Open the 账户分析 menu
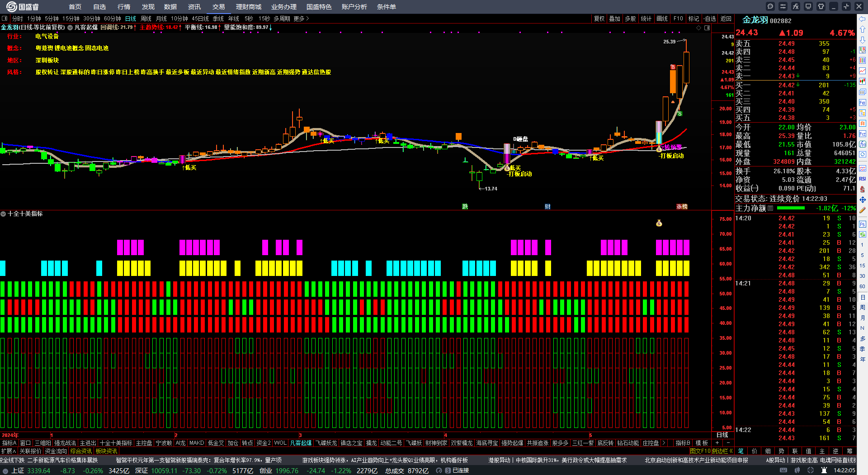 point(354,7)
